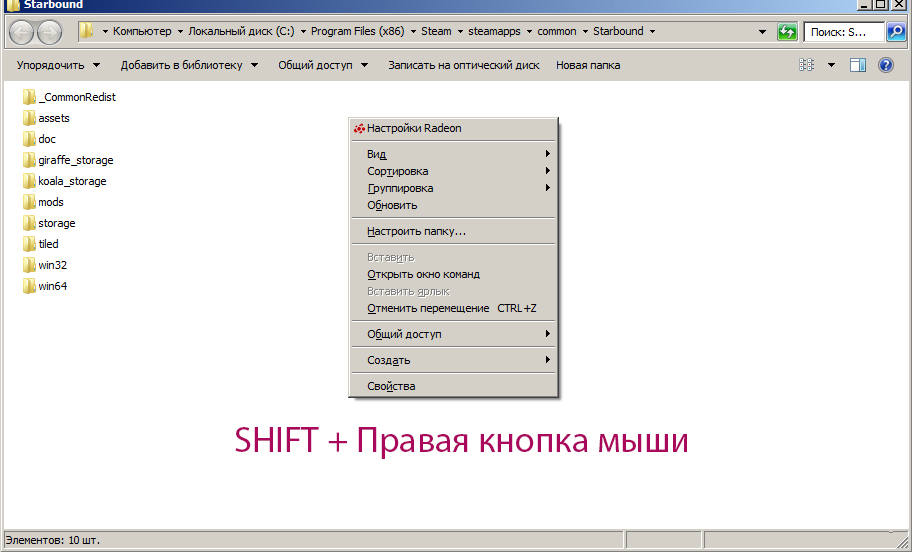Open the Создать submenu
Image resolution: width=912 pixels, height=552 pixels.
454,360
